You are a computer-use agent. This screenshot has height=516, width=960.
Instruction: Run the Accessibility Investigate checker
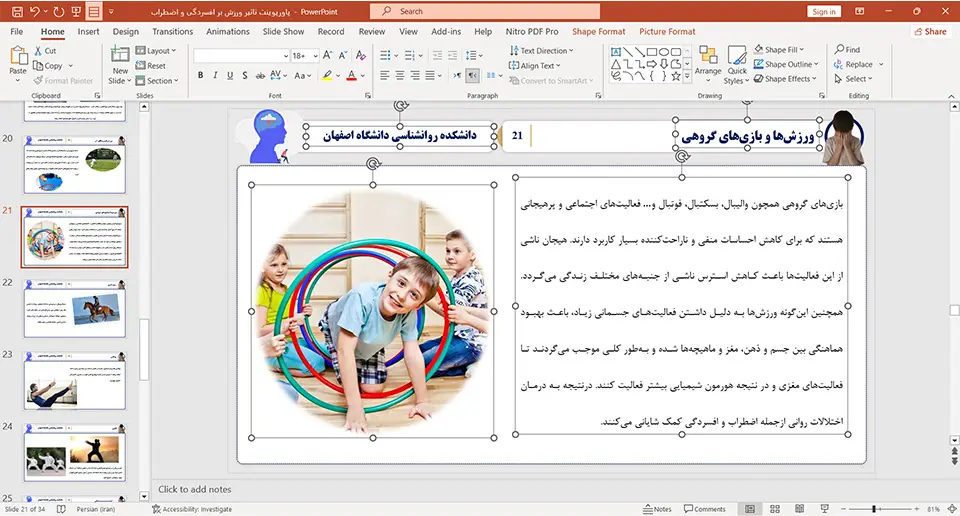point(192,509)
